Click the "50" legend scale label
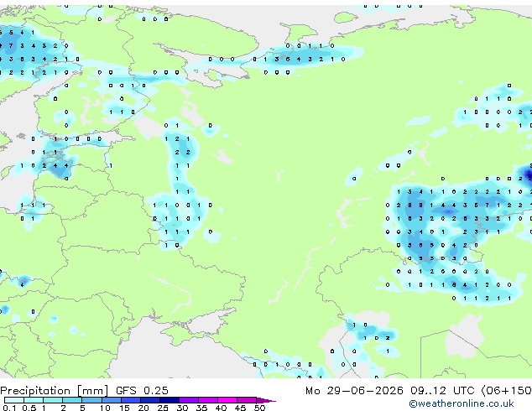 (x=259, y=408)
